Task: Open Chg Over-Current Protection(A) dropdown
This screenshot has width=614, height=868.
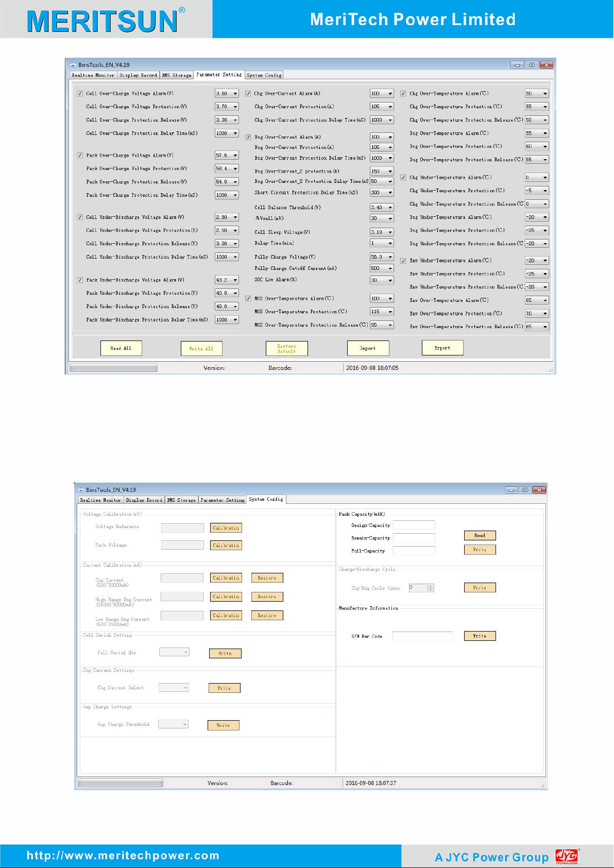Action: point(382,107)
